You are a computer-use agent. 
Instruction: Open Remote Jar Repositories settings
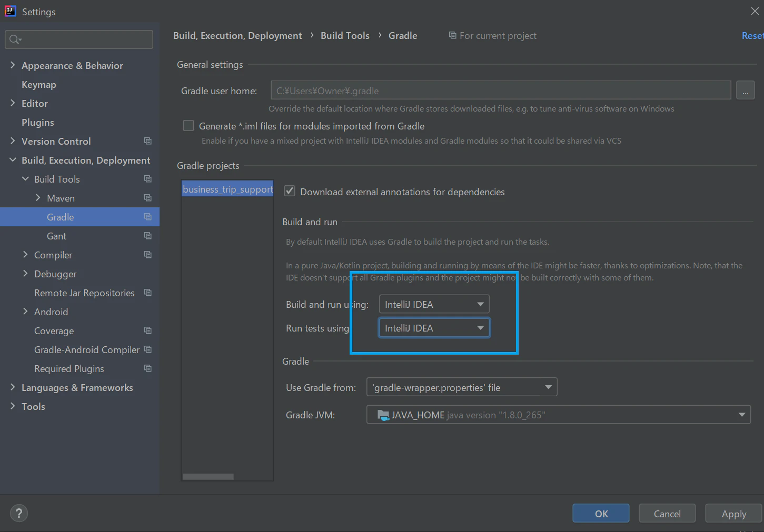(x=84, y=293)
